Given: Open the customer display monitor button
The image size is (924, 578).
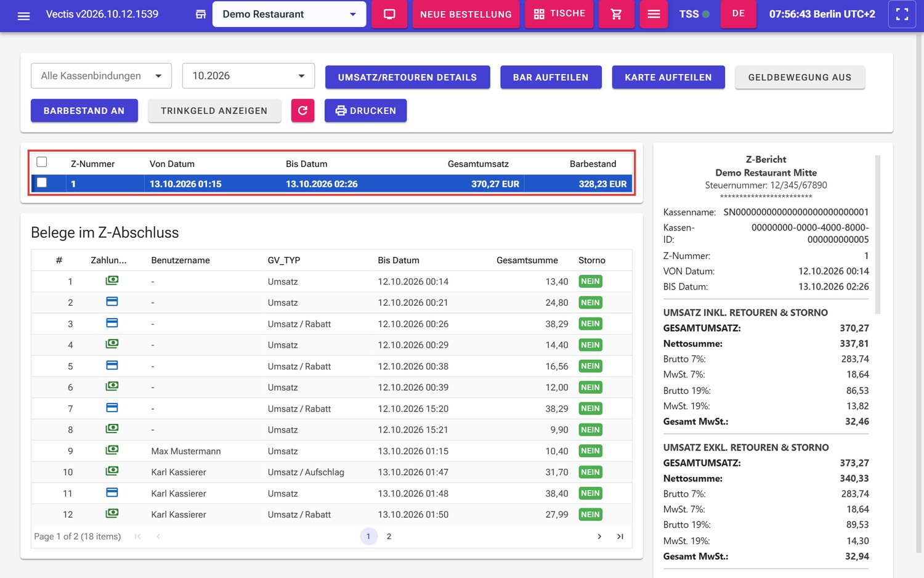Looking at the screenshot, I should 389,14.
